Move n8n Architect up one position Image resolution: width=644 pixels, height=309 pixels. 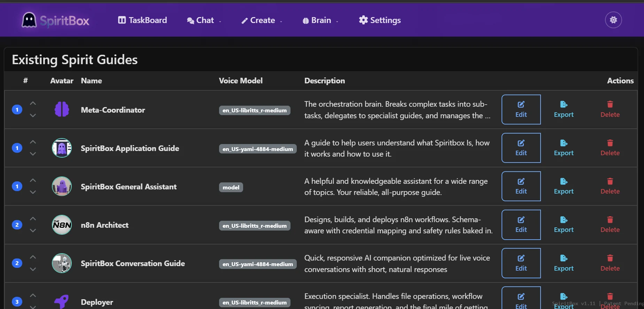pyautogui.click(x=33, y=219)
